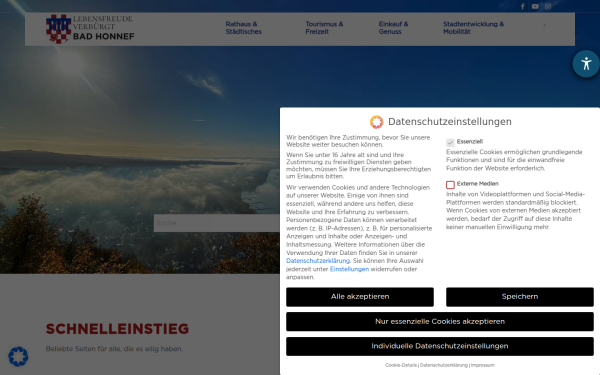The width and height of the screenshot is (600, 375).
Task: Click the Borlabs cookie logo icon
Action: pos(377,122)
